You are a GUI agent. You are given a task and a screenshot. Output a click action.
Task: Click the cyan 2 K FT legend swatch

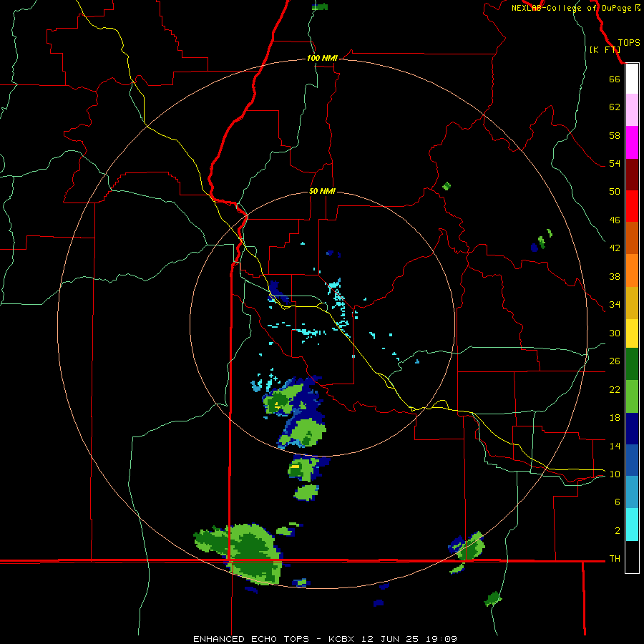[632, 525]
